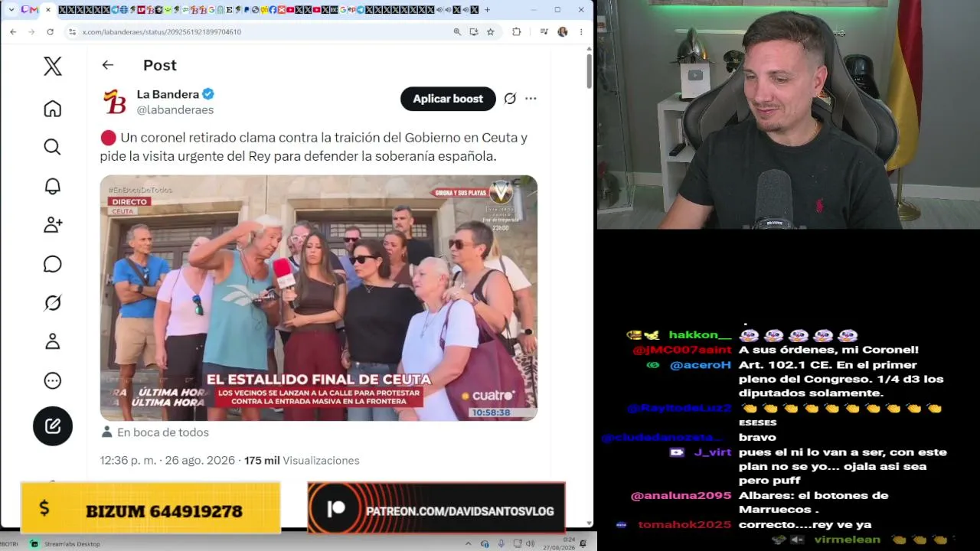Go to the X home logo
The width and height of the screenshot is (980, 551).
[52, 67]
